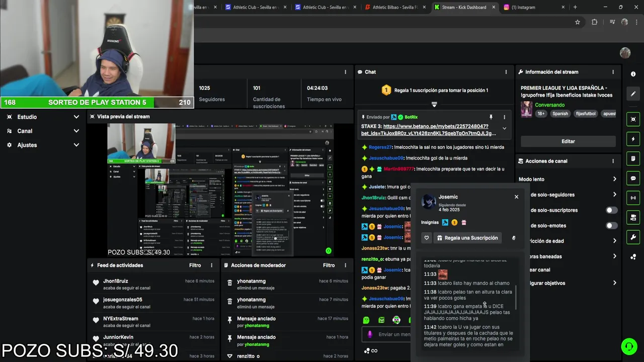Toggle the solo-suscriptores chat mode switch
The width and height of the screenshot is (644, 362).
[611, 210]
